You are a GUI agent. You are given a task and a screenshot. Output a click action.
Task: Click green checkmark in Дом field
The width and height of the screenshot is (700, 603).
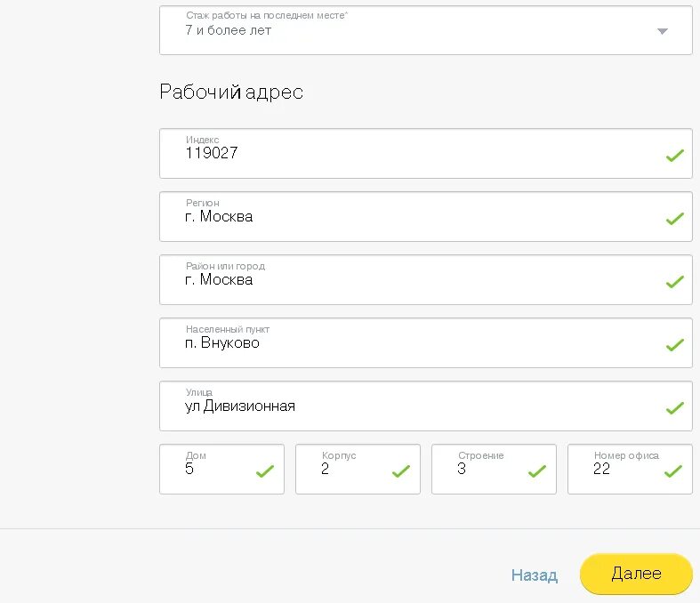(x=265, y=471)
